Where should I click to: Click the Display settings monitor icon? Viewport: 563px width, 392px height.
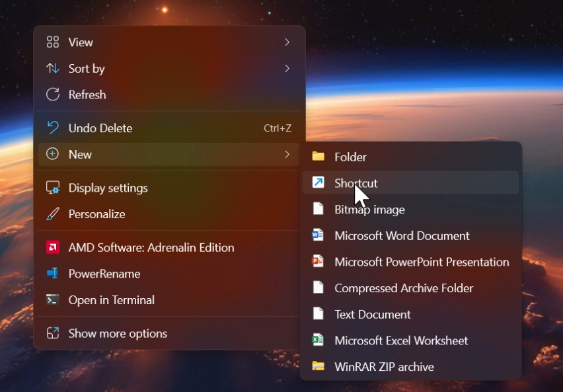click(53, 188)
